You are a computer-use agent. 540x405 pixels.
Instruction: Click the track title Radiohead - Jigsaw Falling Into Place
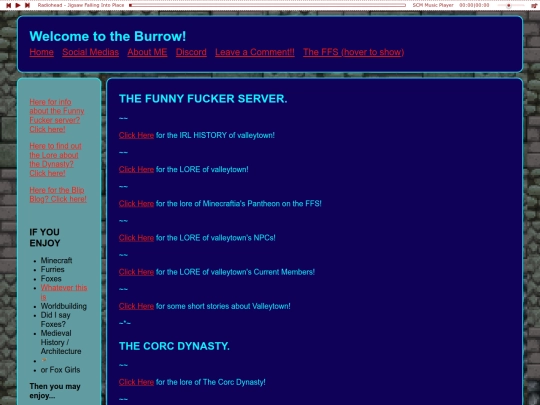pos(81,5)
